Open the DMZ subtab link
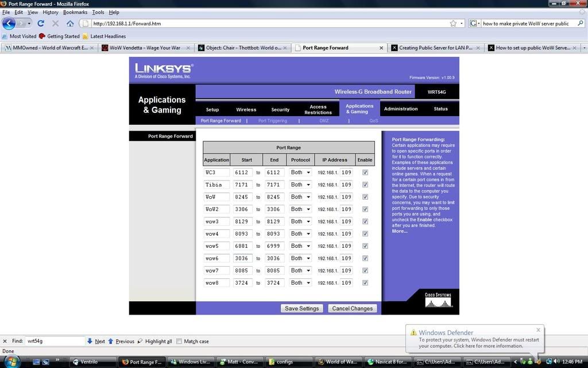Image resolution: width=588 pixels, height=368 pixels. pos(324,121)
